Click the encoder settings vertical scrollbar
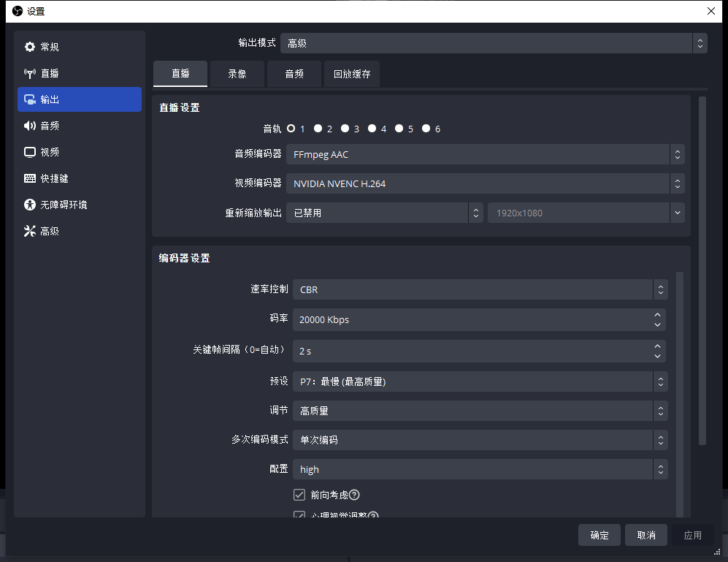This screenshot has height=562, width=728. pyautogui.click(x=680, y=395)
